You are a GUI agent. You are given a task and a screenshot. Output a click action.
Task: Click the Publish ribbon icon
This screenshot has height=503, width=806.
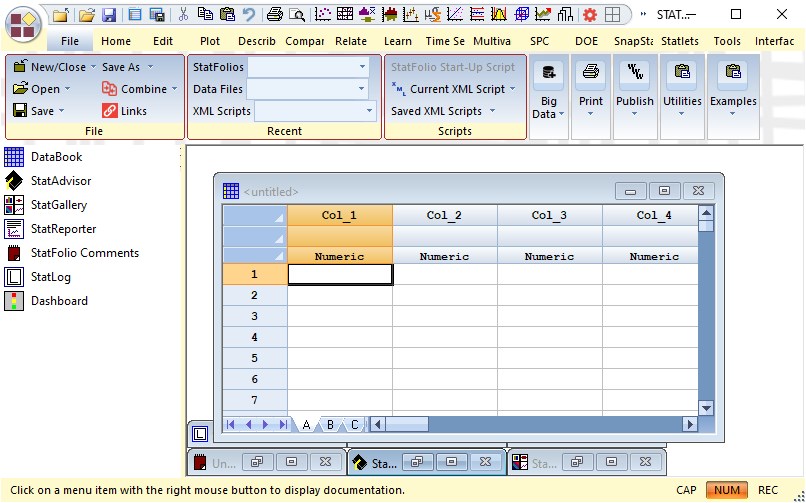[x=635, y=73]
